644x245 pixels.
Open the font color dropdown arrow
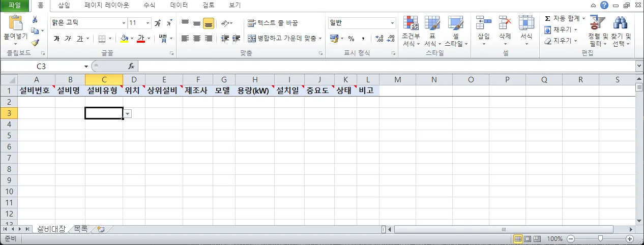(x=149, y=39)
